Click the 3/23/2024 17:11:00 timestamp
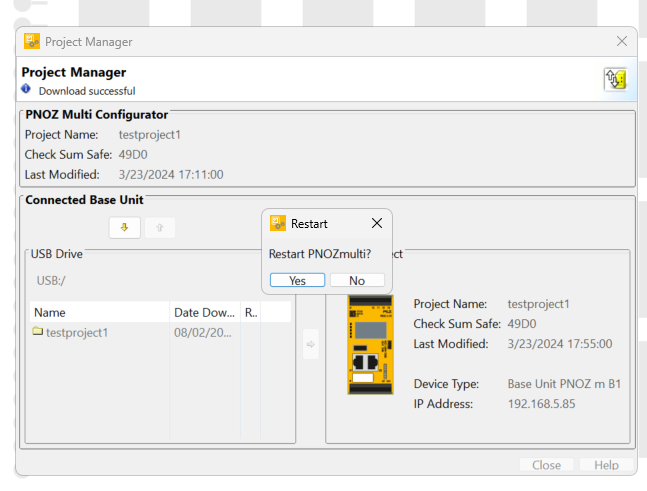The image size is (647, 491). tap(171, 175)
